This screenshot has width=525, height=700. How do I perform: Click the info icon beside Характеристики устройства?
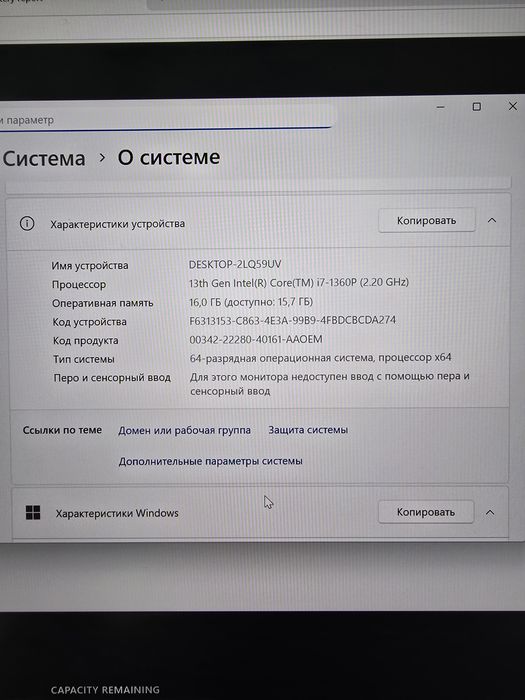point(27,223)
